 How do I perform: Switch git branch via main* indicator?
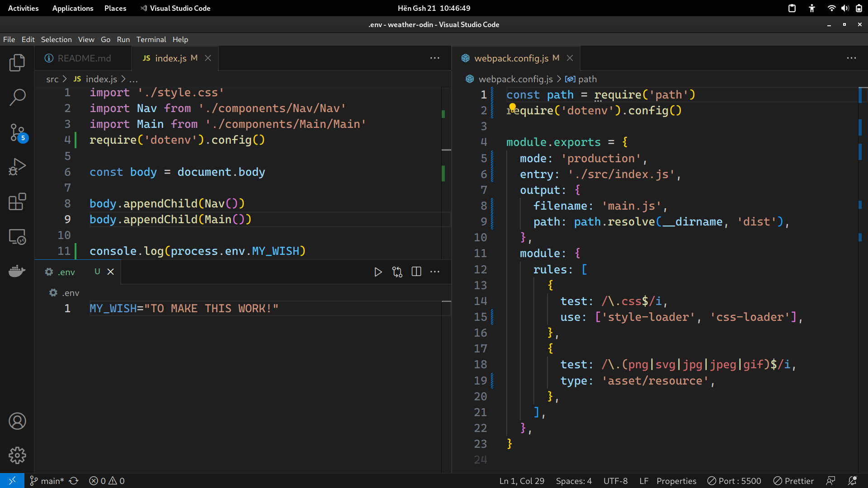pyautogui.click(x=47, y=481)
